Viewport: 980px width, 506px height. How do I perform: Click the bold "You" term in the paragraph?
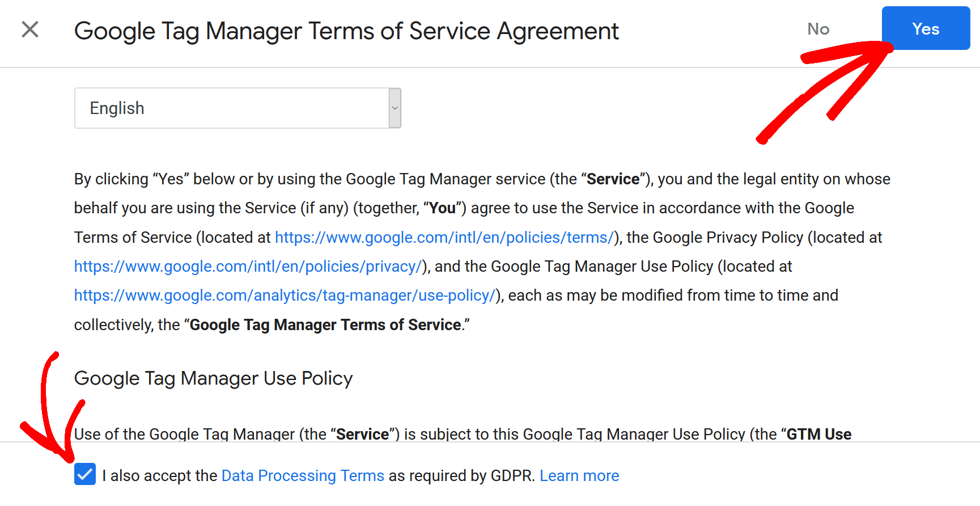tap(442, 208)
